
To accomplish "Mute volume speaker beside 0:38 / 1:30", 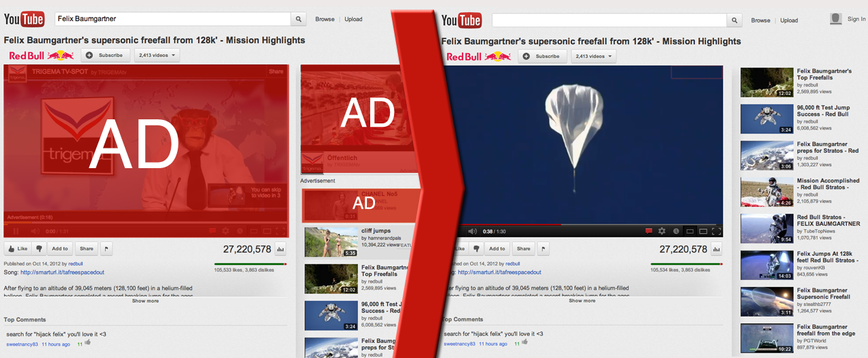I will pyautogui.click(x=472, y=231).
